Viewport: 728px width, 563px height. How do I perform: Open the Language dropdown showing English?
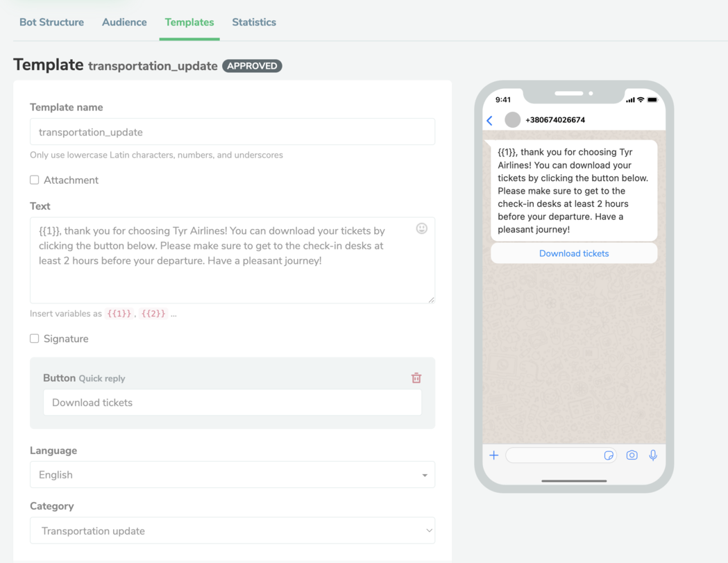click(232, 475)
